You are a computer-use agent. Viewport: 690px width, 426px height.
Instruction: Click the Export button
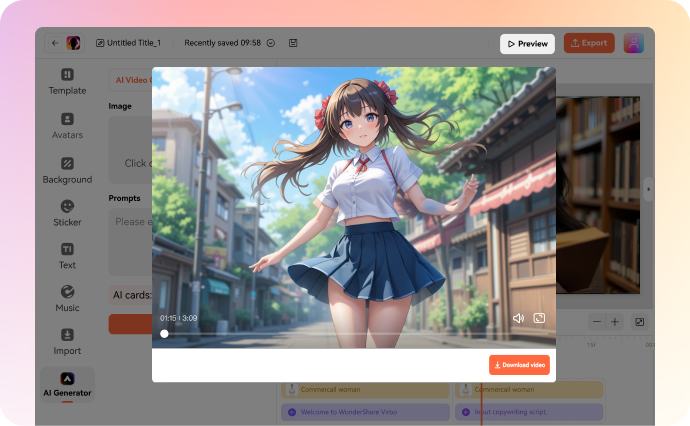(x=589, y=43)
